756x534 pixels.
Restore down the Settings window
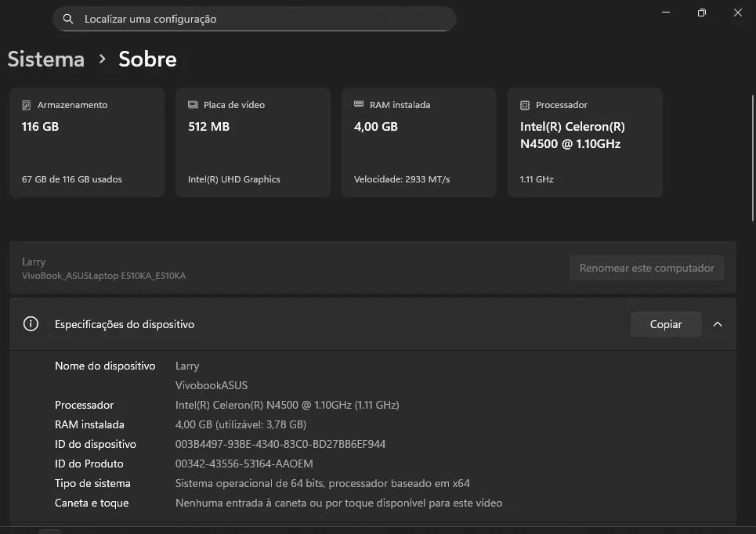[x=701, y=13]
